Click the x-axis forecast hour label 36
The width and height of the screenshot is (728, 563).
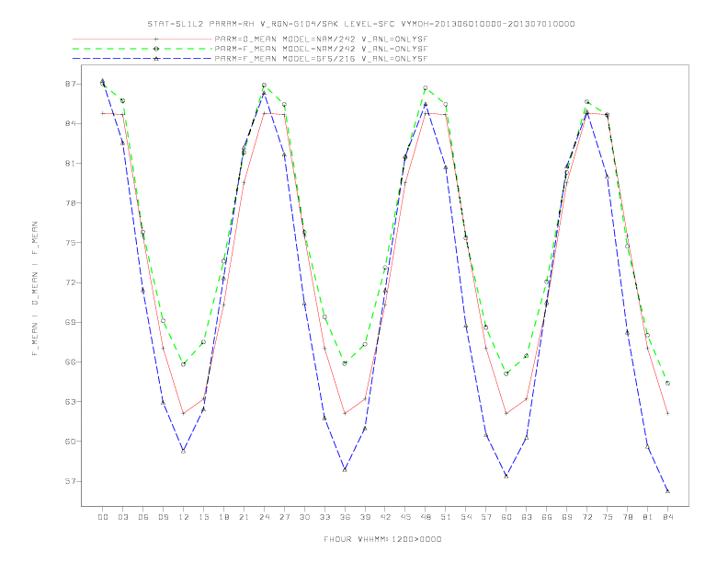pyautogui.click(x=345, y=517)
